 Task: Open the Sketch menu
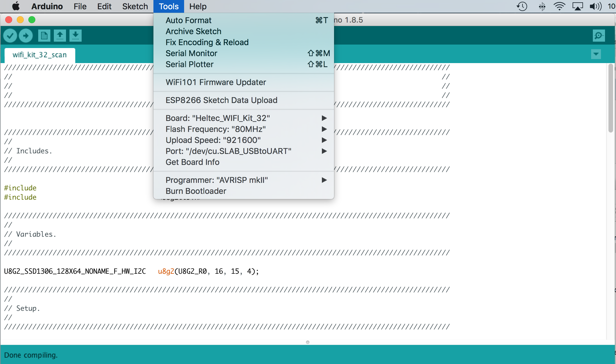pos(135,6)
